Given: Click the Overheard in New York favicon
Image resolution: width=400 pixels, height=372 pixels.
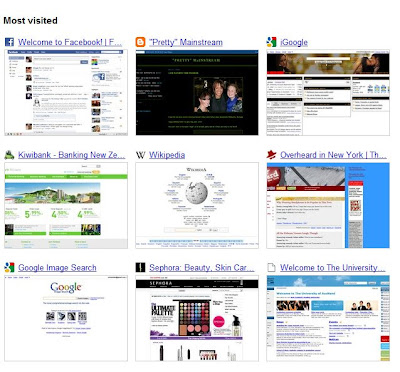Looking at the screenshot, I should coord(272,155).
